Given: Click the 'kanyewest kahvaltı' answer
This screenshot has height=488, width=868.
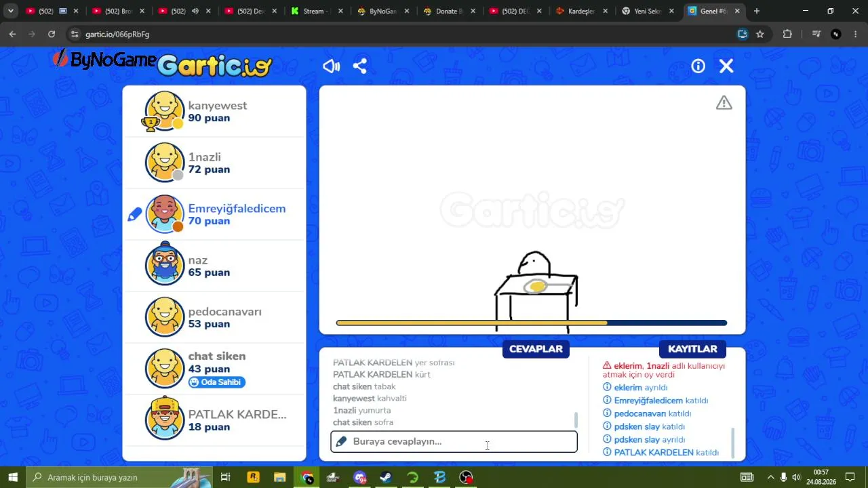Looking at the screenshot, I should pyautogui.click(x=370, y=399).
